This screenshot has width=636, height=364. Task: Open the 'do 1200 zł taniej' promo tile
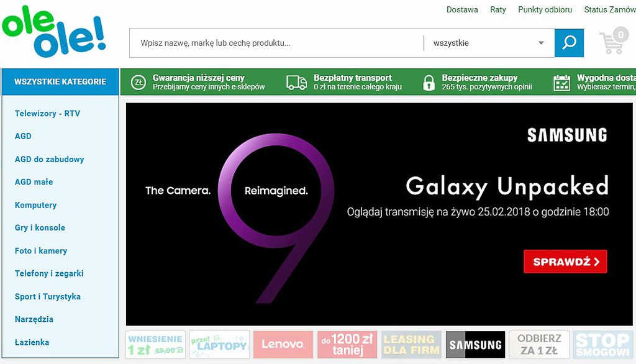347,344
